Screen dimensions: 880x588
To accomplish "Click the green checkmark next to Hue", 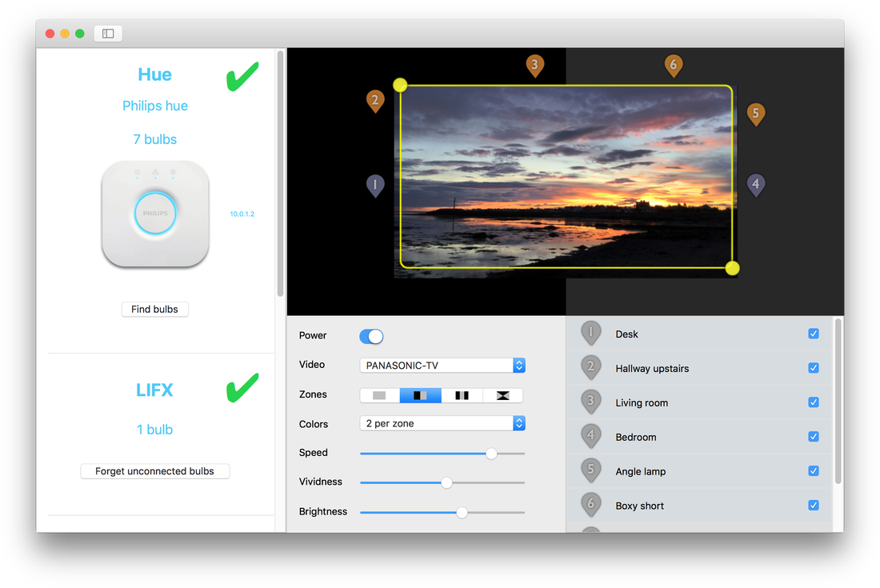I will [242, 77].
